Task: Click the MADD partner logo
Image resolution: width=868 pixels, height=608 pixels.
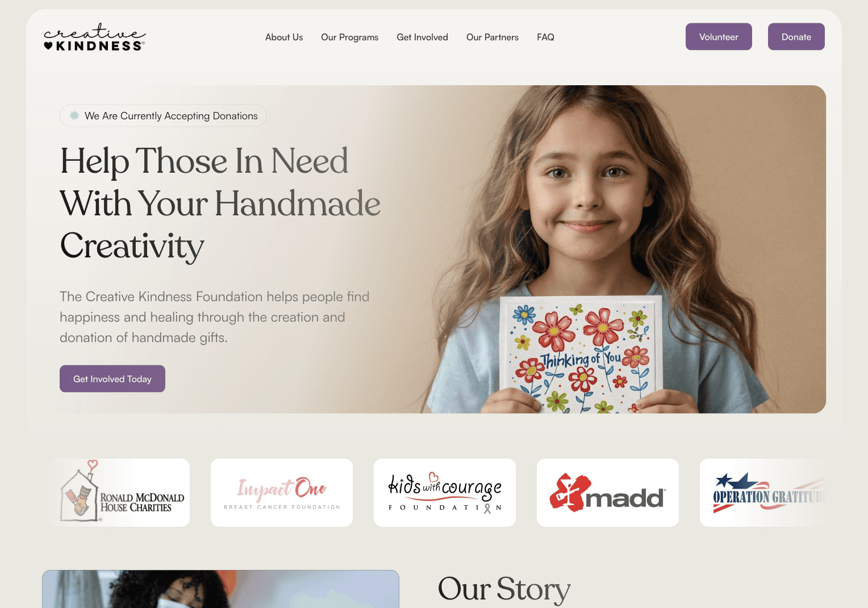Action: pyautogui.click(x=608, y=493)
